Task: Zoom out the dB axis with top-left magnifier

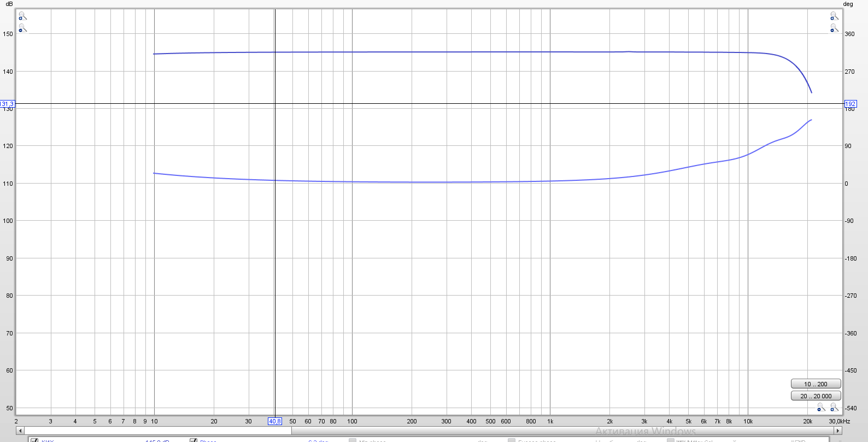Action: [22, 28]
